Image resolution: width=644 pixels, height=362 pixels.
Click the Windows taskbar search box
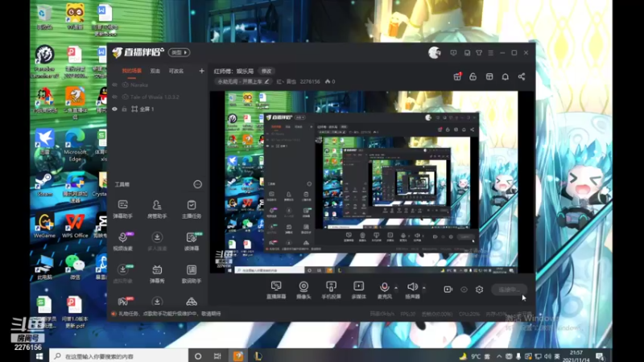(x=118, y=356)
